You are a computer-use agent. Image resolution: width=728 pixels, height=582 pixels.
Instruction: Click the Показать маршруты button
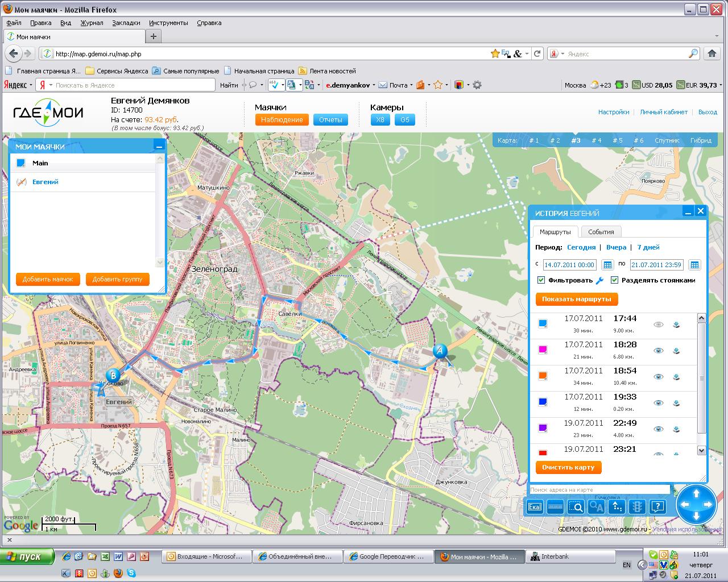pyautogui.click(x=576, y=299)
